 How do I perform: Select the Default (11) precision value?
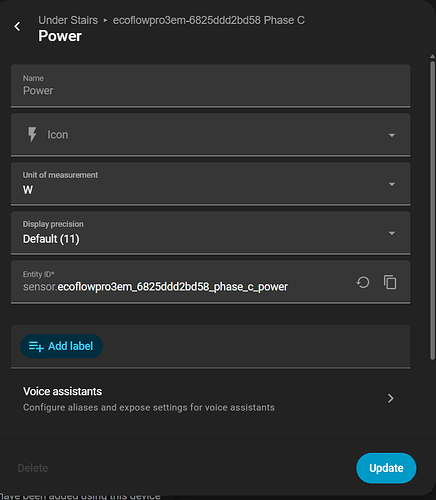point(51,239)
